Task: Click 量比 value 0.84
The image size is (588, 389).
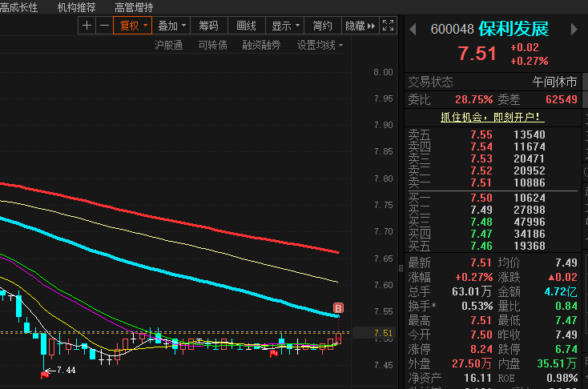Action: tap(566, 306)
